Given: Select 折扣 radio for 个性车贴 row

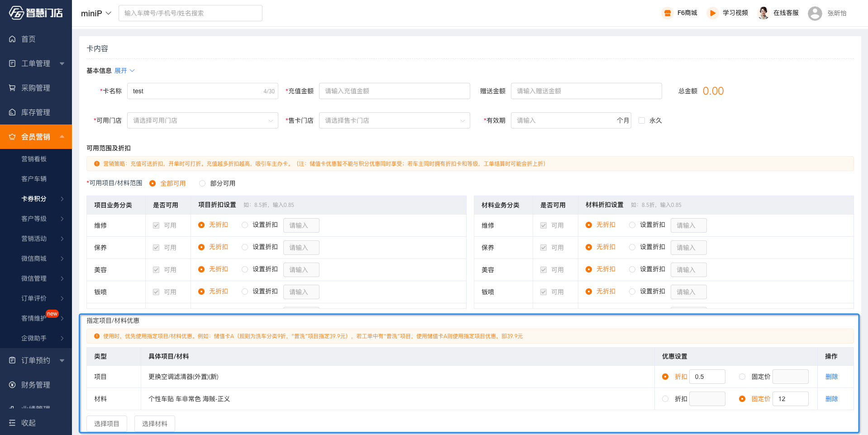Looking at the screenshot, I should [665, 399].
